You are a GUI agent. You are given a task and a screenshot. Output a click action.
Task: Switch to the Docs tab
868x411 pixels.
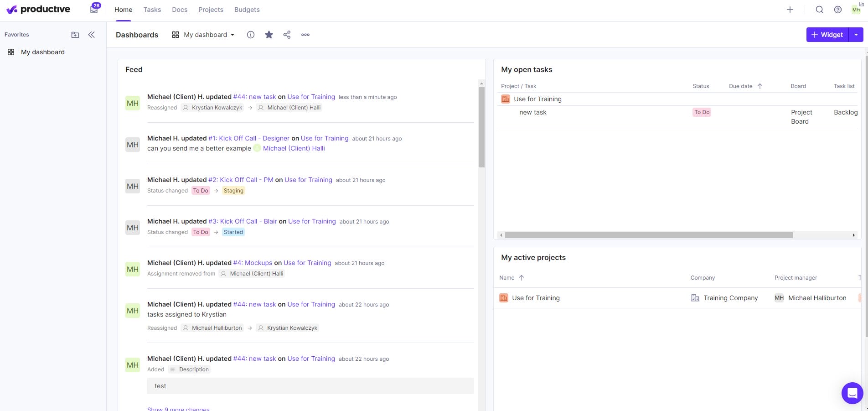(180, 10)
